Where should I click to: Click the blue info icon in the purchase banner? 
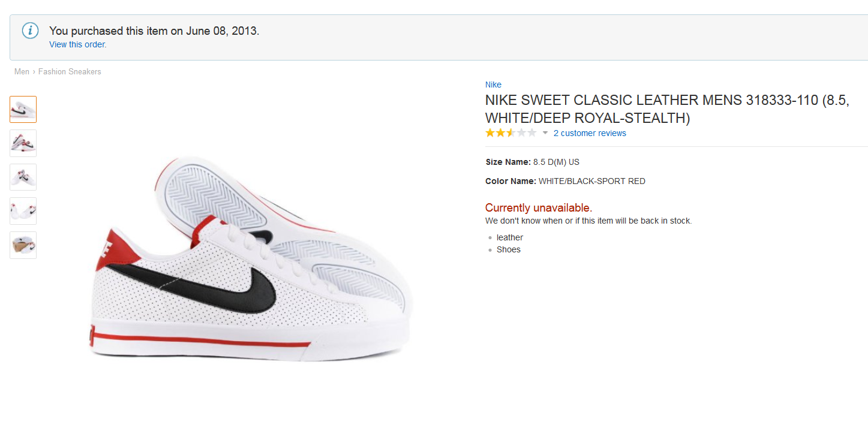(x=31, y=31)
